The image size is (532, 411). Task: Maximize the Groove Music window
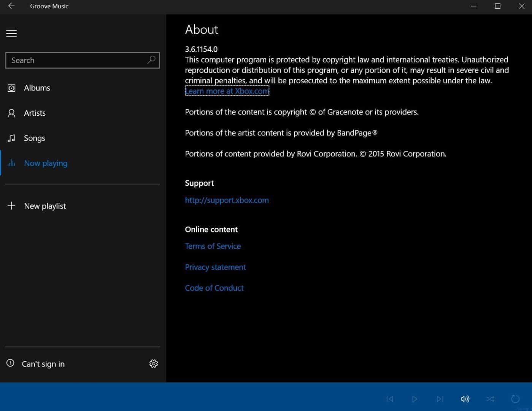click(497, 6)
